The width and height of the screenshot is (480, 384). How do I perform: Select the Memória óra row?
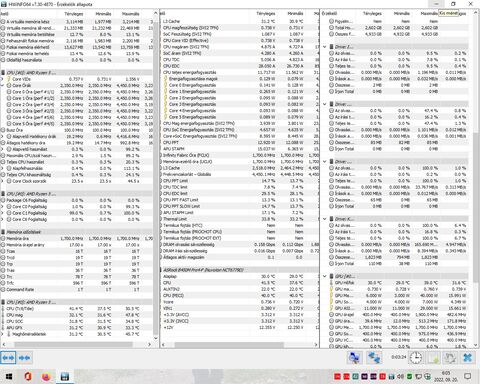76,239
